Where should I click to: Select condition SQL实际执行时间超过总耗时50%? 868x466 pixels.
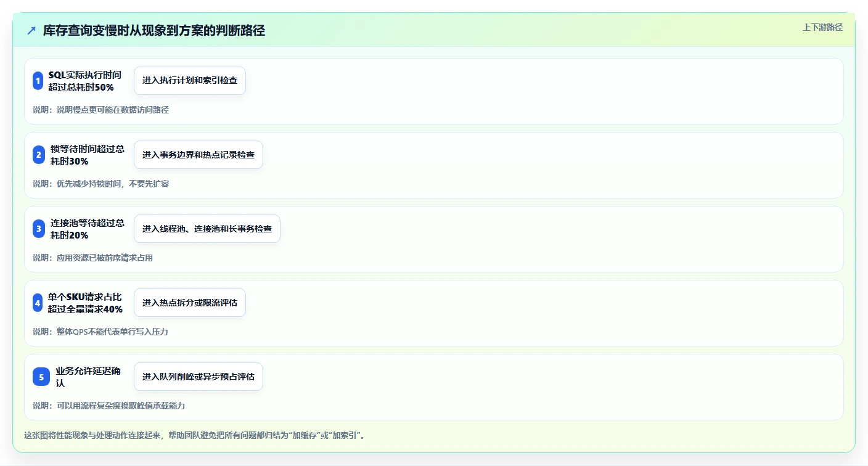85,81
